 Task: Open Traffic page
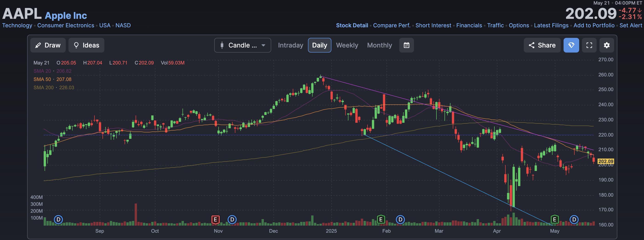495,25
